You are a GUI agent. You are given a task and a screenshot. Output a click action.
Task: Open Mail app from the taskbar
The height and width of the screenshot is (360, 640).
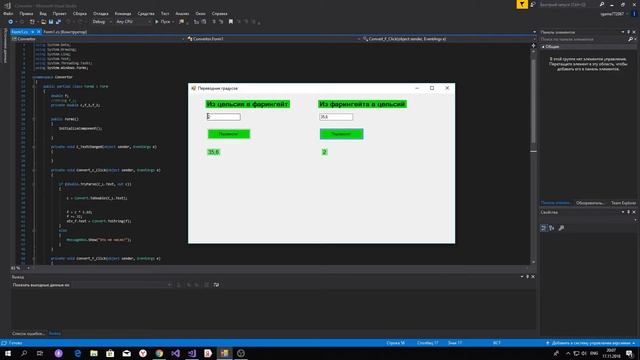[x=127, y=353]
